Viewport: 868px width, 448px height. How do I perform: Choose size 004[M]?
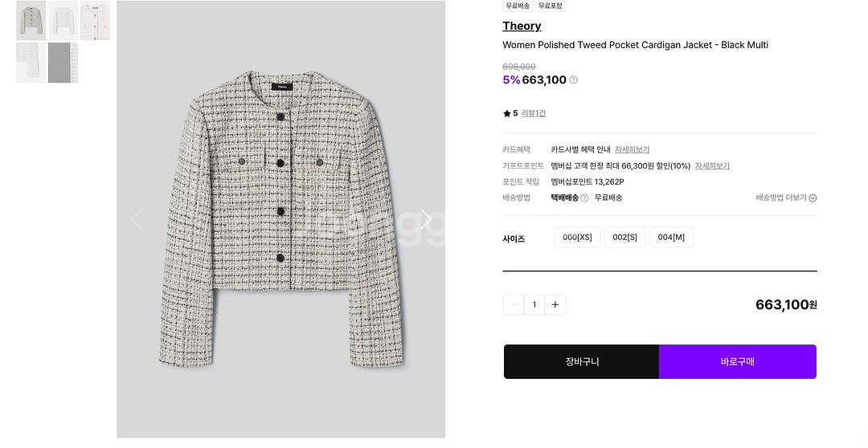click(x=671, y=238)
